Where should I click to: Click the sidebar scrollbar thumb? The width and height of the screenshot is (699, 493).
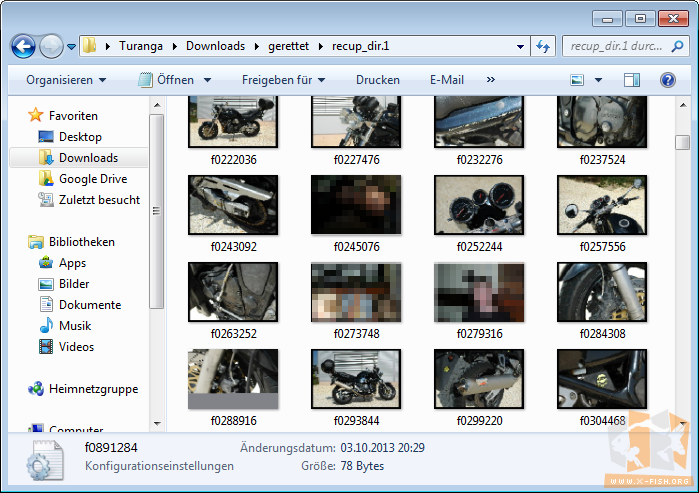coord(156,211)
